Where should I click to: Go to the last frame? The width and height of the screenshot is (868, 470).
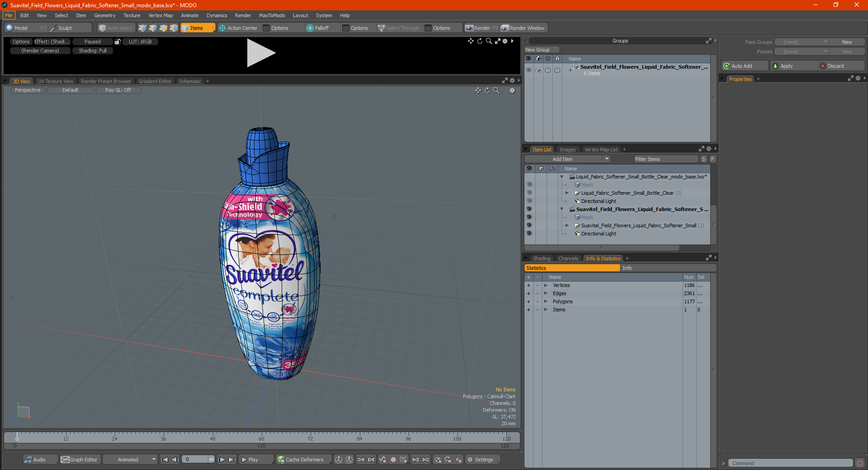point(232,460)
